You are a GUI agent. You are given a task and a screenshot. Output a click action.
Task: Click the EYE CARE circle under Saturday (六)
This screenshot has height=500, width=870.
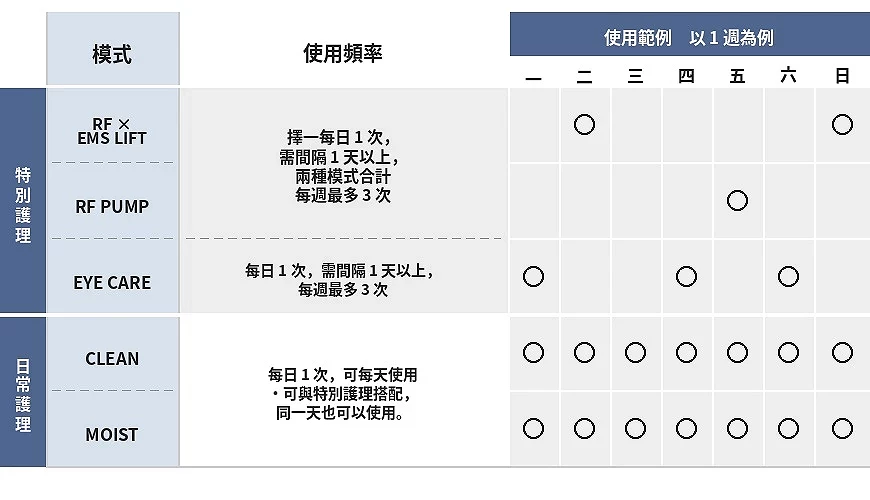pyautogui.click(x=788, y=276)
